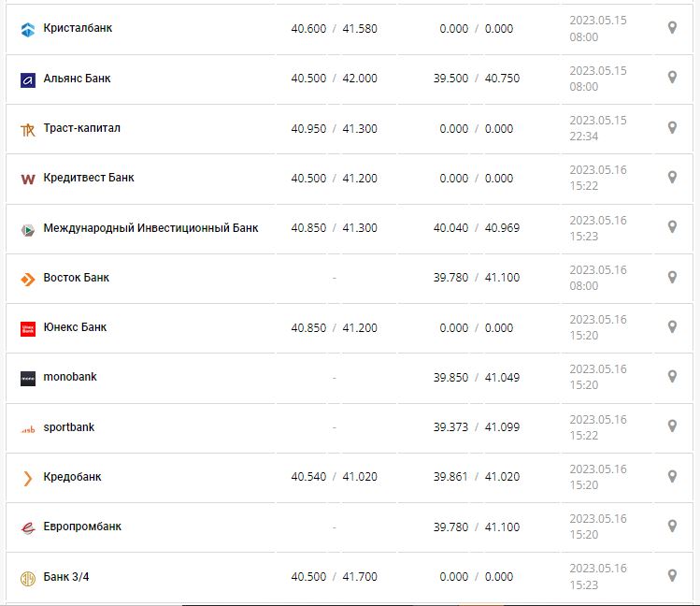Click Альянс Банк cash rate 40.500 / 42.000
Viewport: 700px width, 606px height.
pyautogui.click(x=334, y=79)
